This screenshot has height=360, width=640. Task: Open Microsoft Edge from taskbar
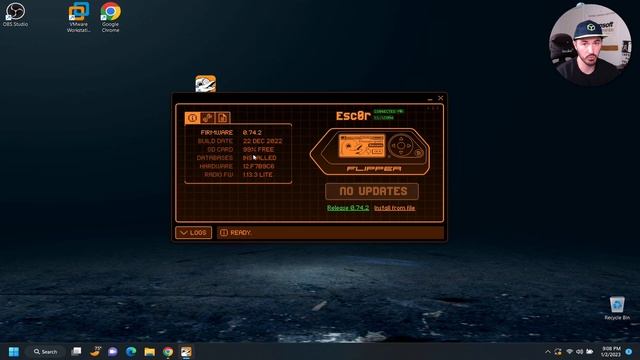131,351
